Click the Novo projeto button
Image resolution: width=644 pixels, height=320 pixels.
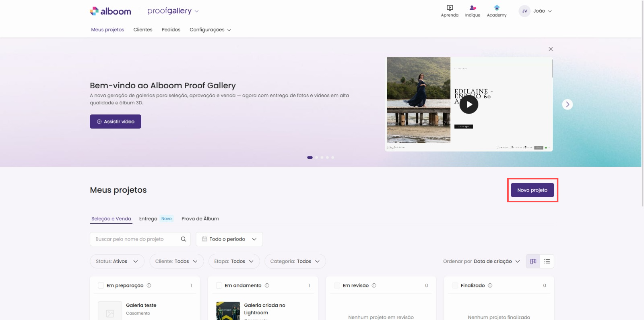coord(532,190)
